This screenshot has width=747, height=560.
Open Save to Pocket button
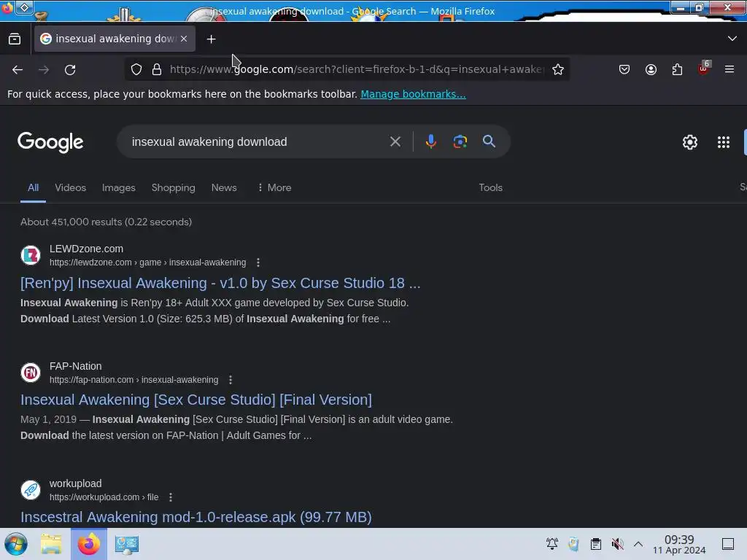point(624,69)
